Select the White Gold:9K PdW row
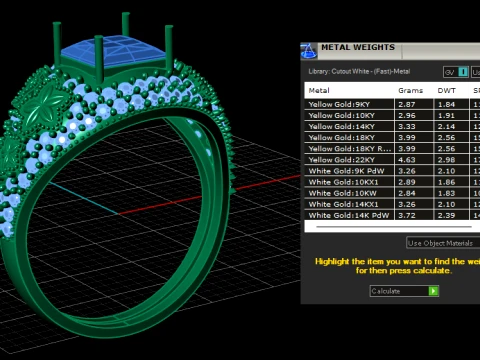 [392, 171]
